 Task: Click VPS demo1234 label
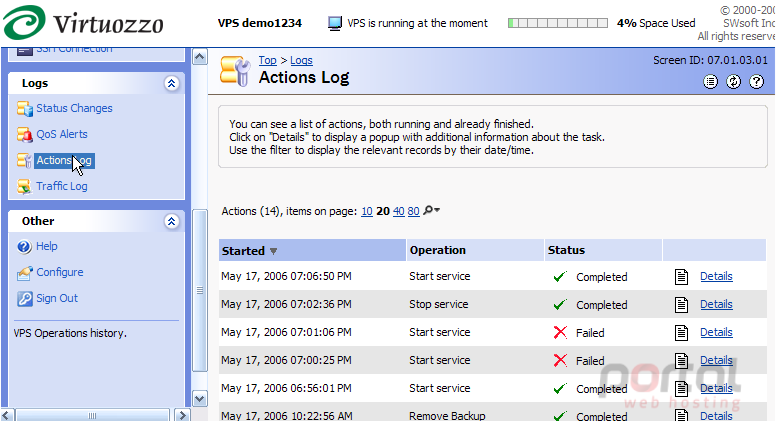260,23
